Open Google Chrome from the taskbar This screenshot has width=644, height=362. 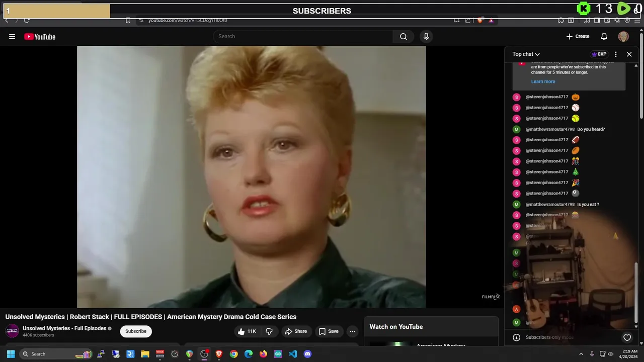click(x=233, y=354)
